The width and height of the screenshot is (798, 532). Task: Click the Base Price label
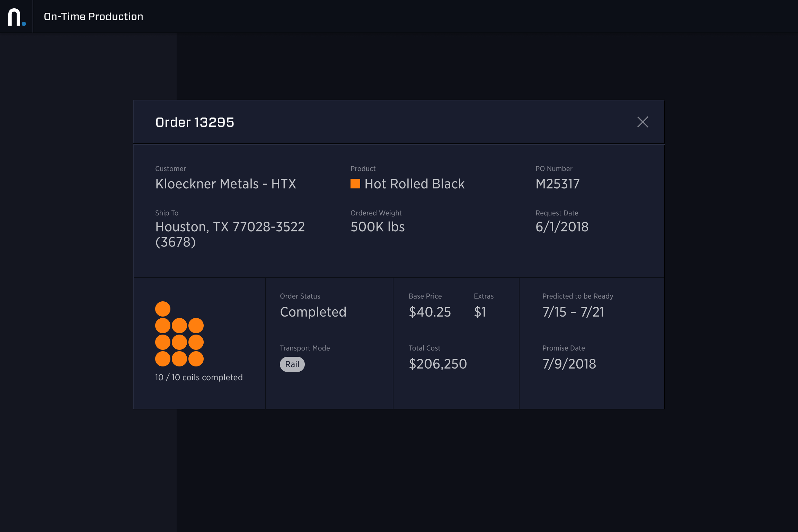425,296
